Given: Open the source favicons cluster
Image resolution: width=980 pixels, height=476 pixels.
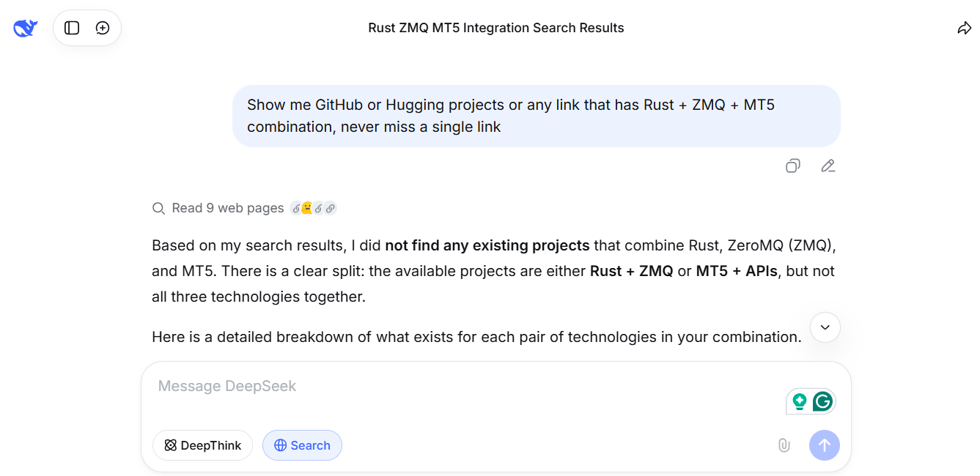Looking at the screenshot, I should pyautogui.click(x=313, y=208).
